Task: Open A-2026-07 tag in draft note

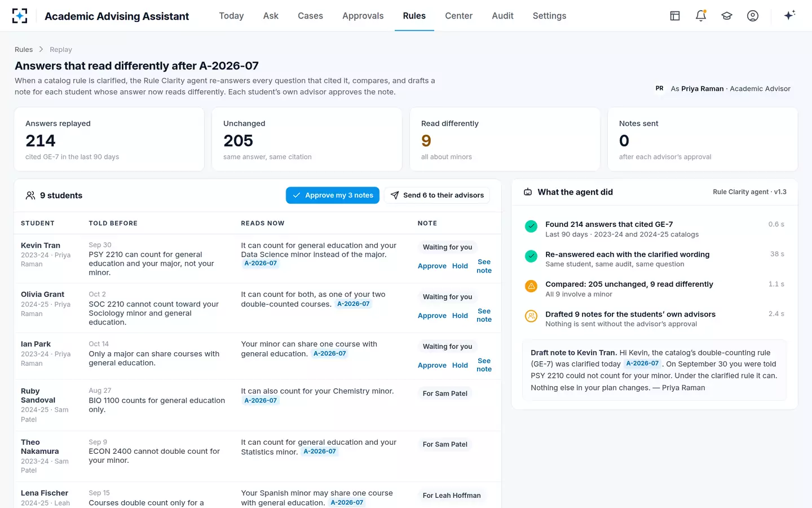Action: point(642,364)
